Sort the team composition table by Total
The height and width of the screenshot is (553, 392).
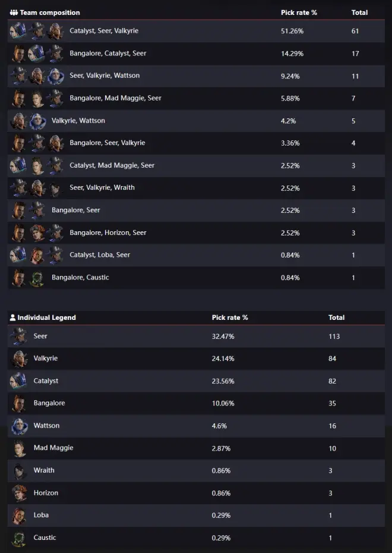click(x=359, y=12)
